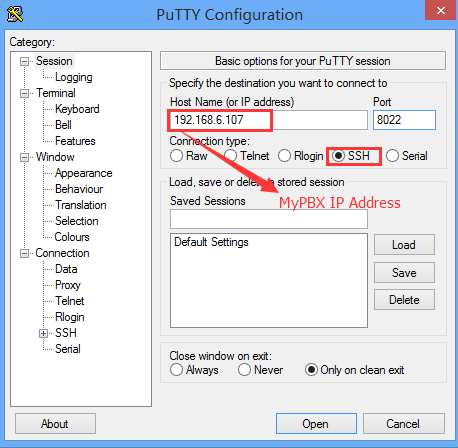Click the Saved Sessions name field

(269, 219)
